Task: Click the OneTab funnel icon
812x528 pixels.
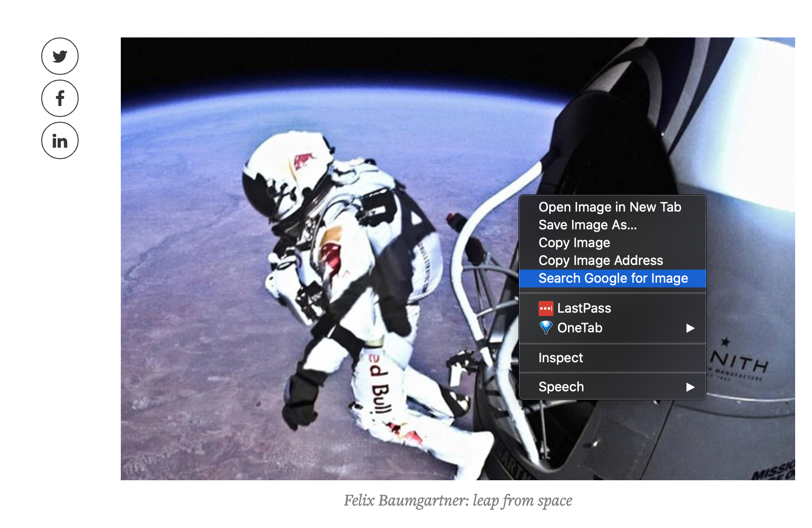Action: click(x=546, y=328)
